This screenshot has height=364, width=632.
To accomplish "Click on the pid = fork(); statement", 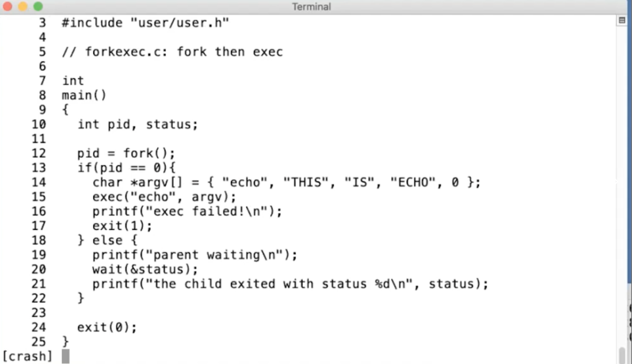I will click(x=126, y=153).
